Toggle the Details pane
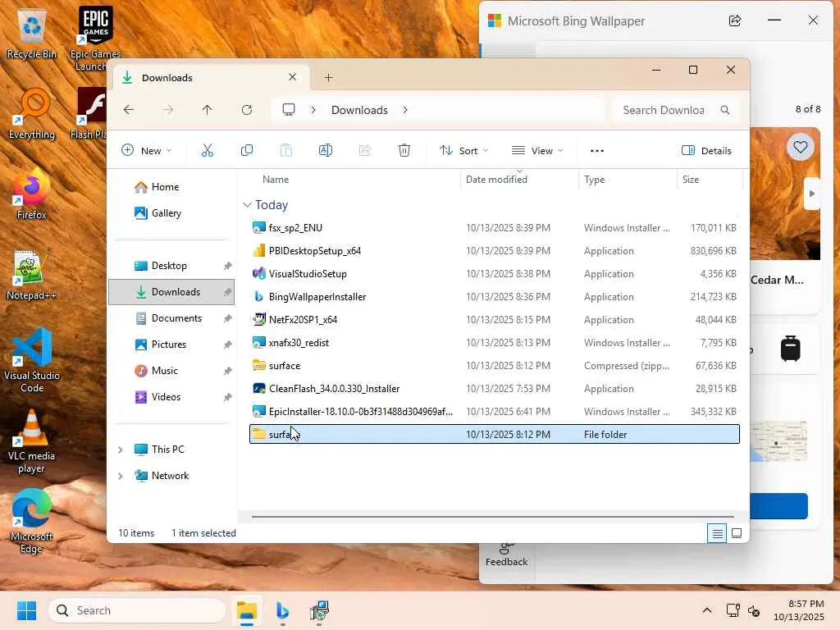 pyautogui.click(x=706, y=151)
